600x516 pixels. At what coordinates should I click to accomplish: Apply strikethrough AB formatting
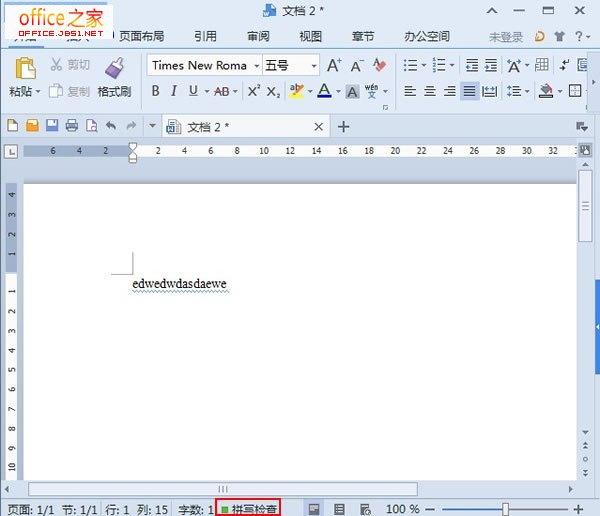click(x=222, y=91)
